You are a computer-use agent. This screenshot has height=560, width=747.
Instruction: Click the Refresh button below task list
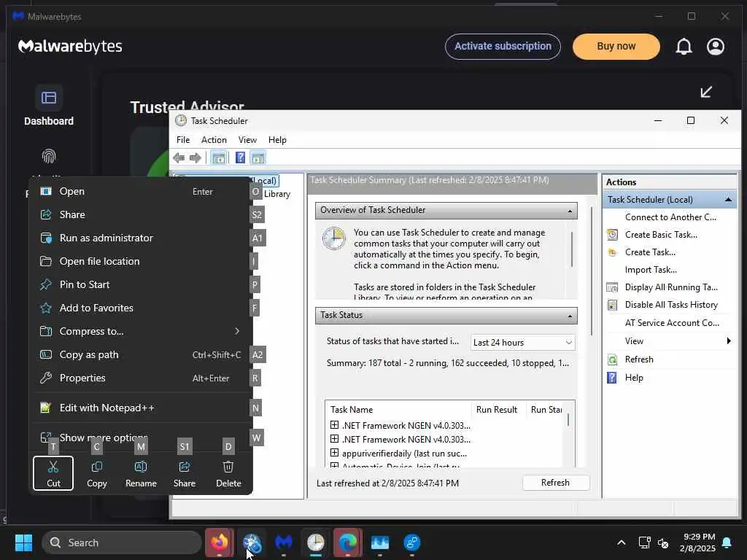point(555,483)
